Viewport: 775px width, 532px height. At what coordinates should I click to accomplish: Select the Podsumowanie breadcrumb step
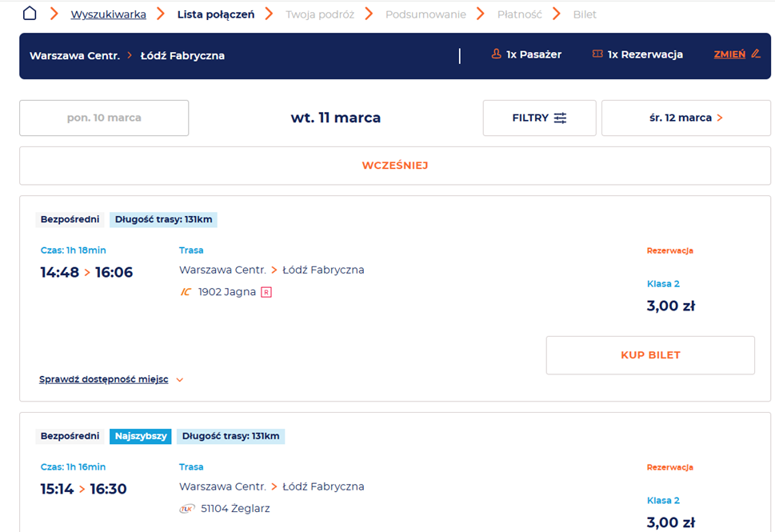(425, 15)
